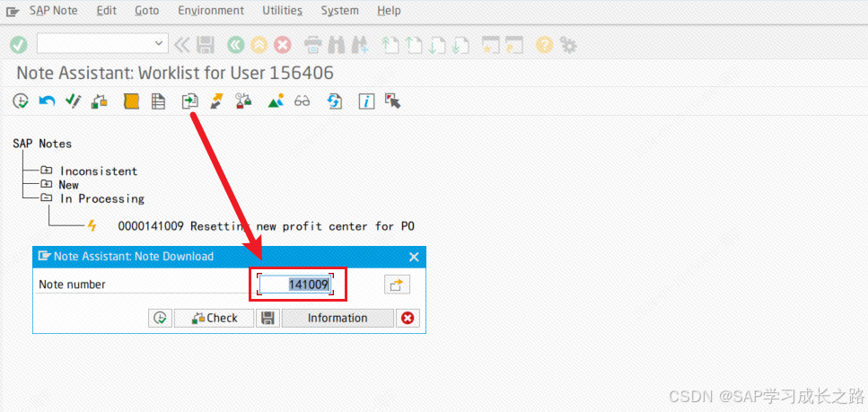Open the Help menu
Screen dimensions: 868x412
click(x=389, y=11)
